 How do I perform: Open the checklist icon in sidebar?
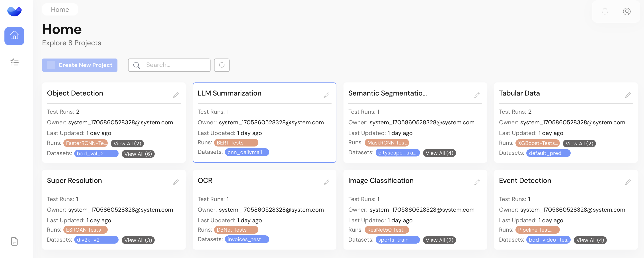14,62
